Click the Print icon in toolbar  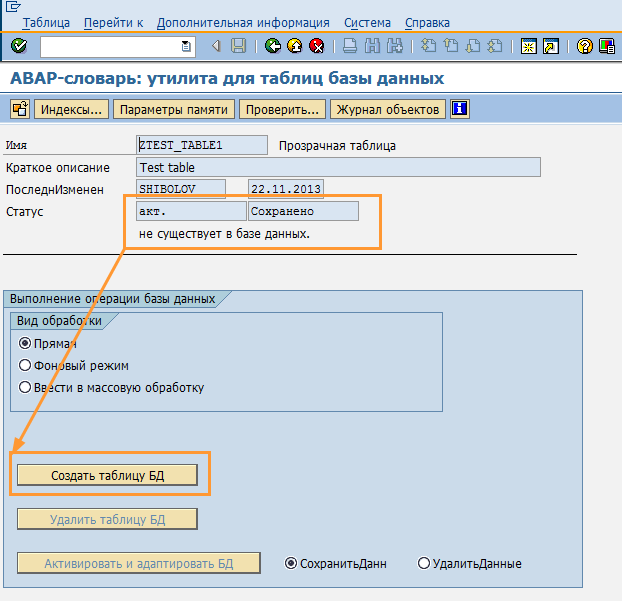(350, 46)
